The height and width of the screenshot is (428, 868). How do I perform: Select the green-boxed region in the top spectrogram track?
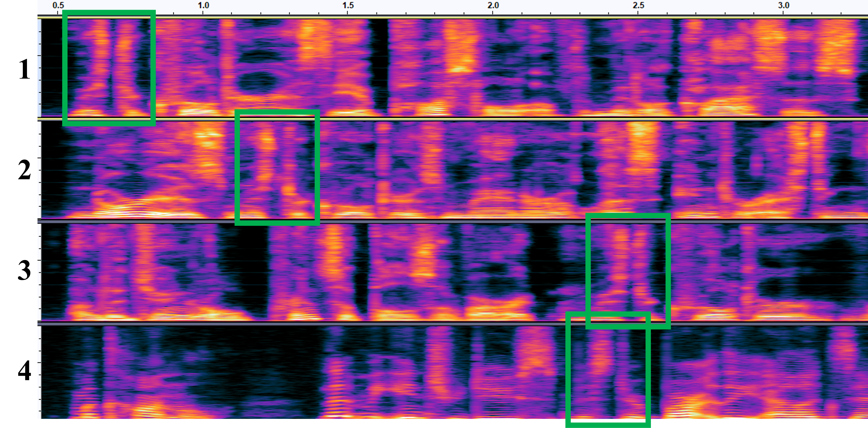[109, 68]
